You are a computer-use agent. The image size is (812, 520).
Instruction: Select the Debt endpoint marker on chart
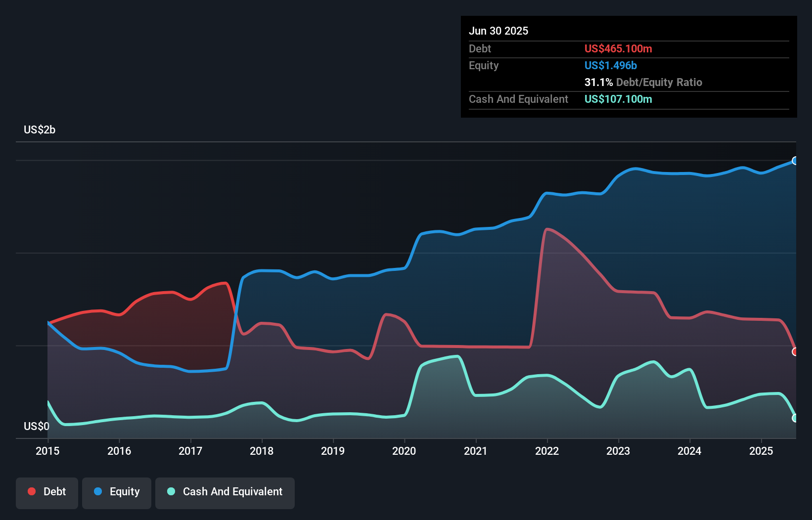click(x=795, y=352)
